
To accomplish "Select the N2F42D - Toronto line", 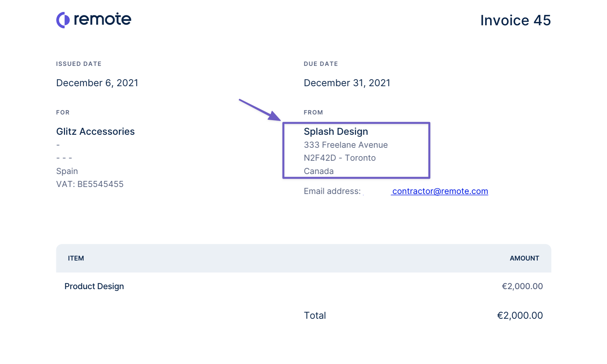I will click(x=340, y=158).
